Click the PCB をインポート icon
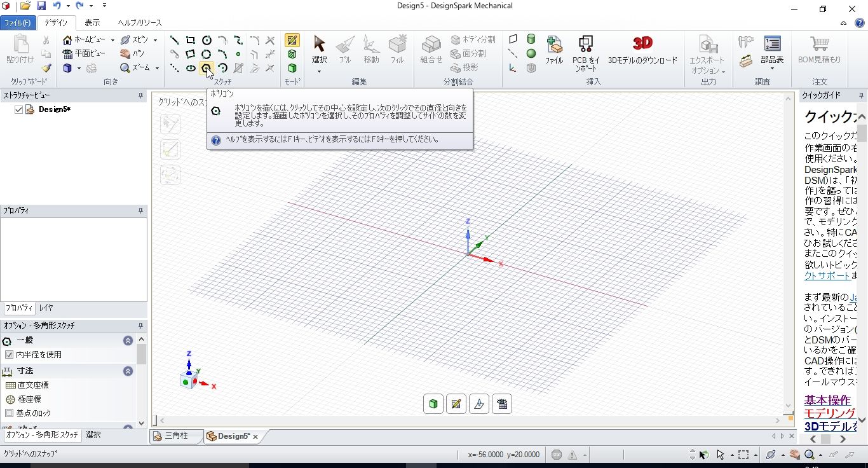The height and width of the screenshot is (468, 868). [586, 44]
